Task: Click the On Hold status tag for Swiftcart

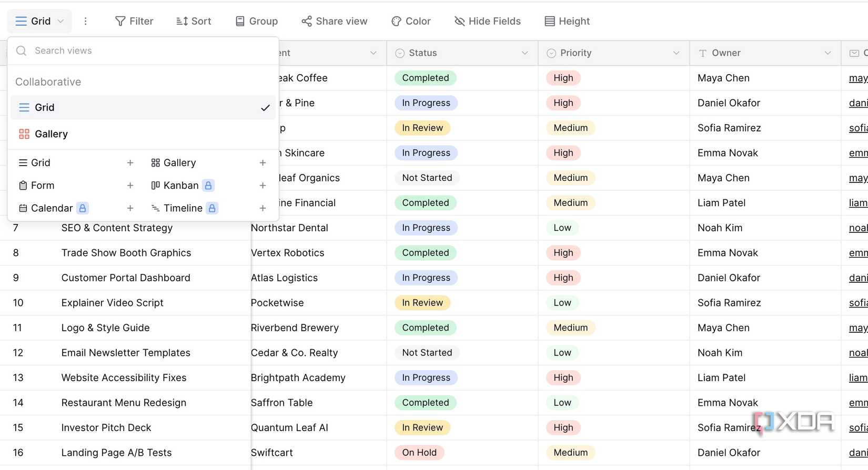Action: click(419, 453)
